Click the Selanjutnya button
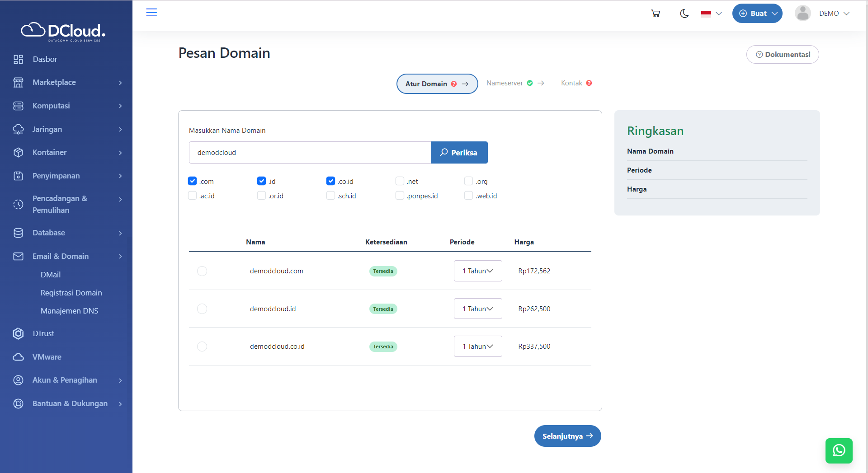The width and height of the screenshot is (868, 473). pos(567,436)
